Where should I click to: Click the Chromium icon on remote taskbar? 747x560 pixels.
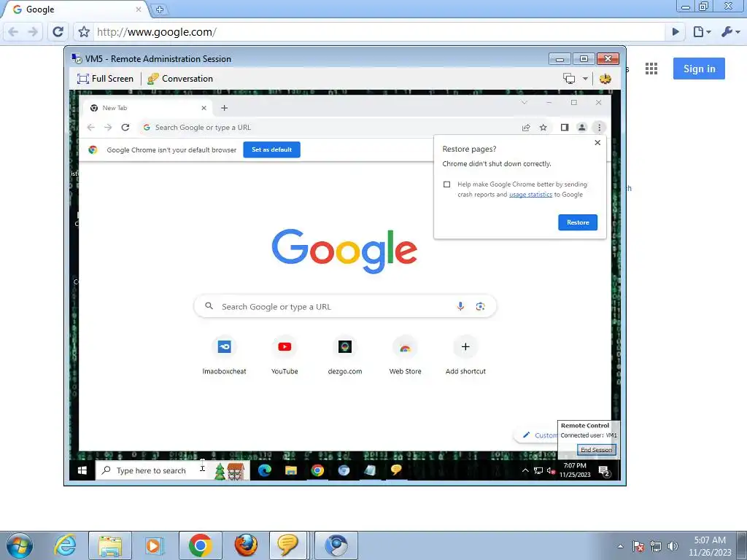tap(344, 470)
